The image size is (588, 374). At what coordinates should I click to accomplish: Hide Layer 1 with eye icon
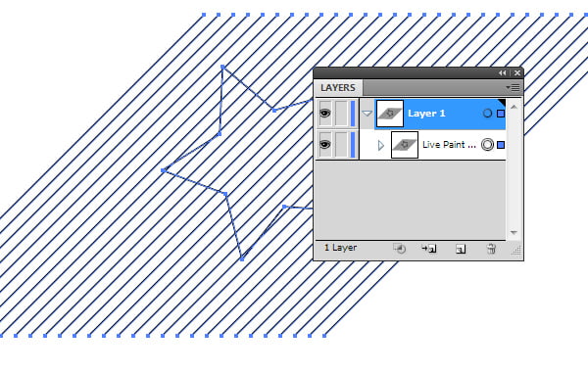pos(324,114)
